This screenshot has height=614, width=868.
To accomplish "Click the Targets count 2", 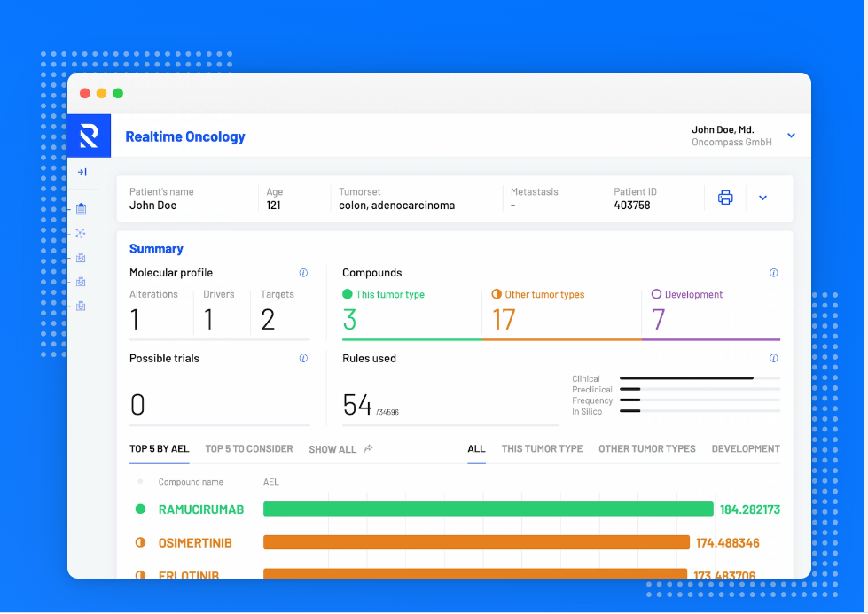I will pyautogui.click(x=268, y=319).
